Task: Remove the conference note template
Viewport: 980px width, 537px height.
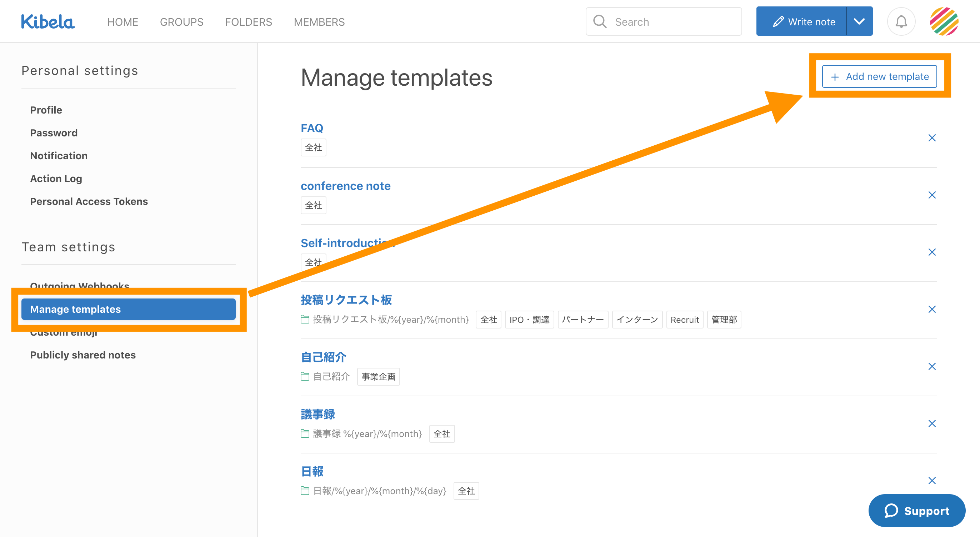Action: pyautogui.click(x=932, y=195)
